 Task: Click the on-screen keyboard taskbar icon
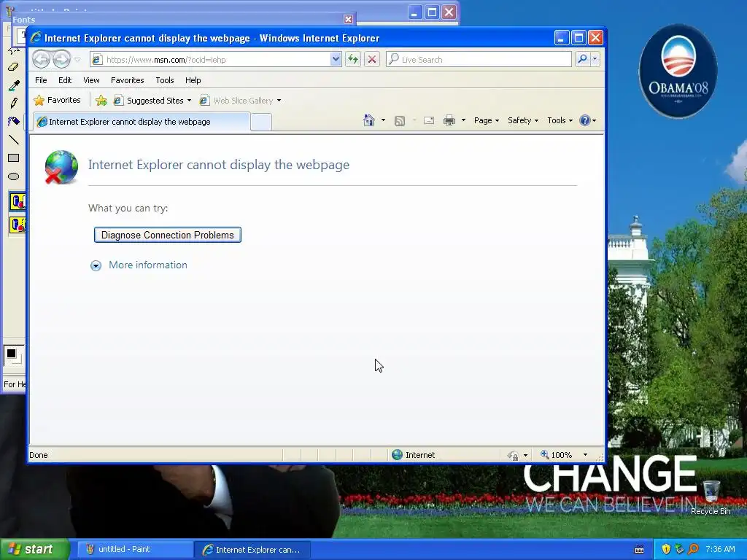click(639, 550)
